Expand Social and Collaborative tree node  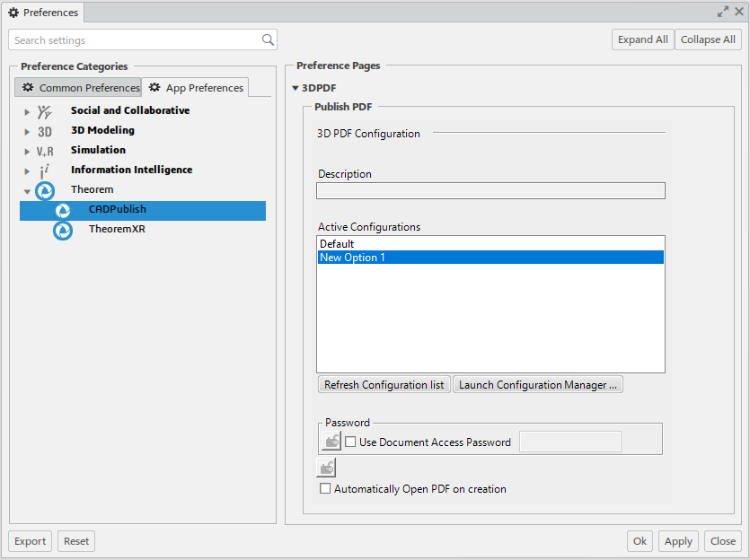[27, 112]
